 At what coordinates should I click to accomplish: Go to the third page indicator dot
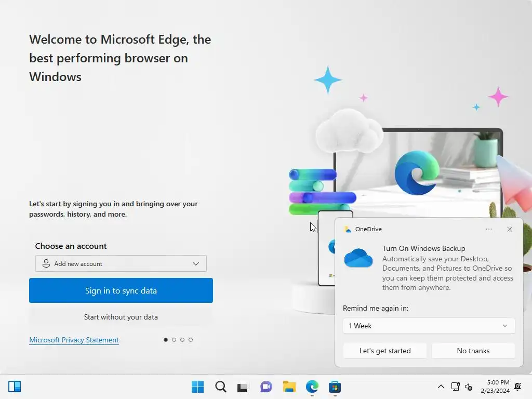[182, 340]
